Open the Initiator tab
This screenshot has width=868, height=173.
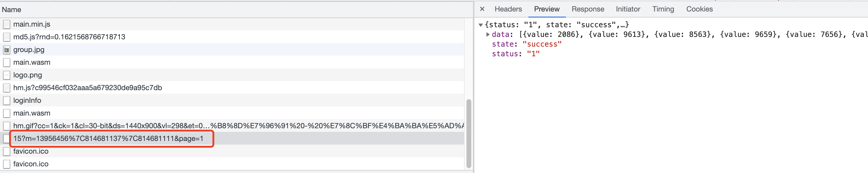click(x=628, y=9)
